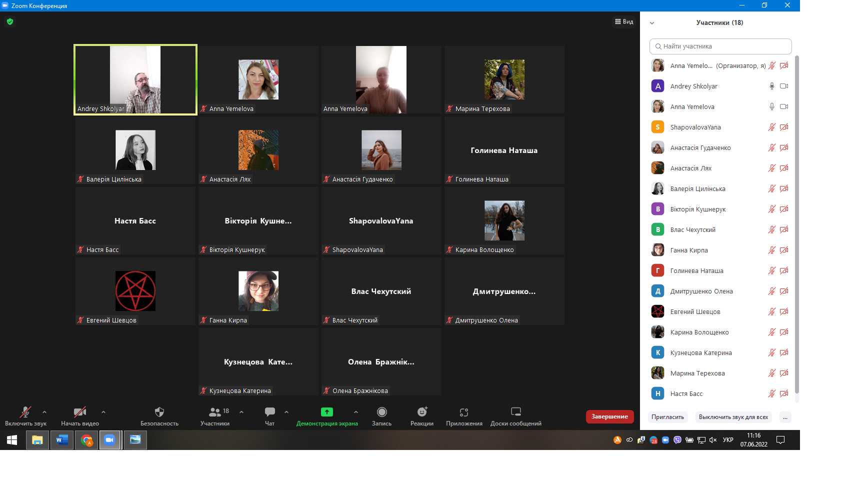Click Влас Чехутский's muted microphone icon in the list

click(772, 229)
